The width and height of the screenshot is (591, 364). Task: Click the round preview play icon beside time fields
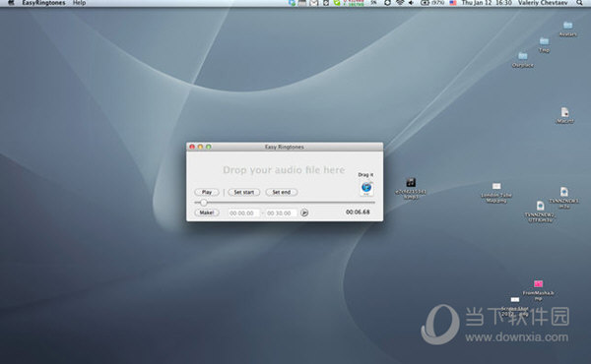pos(304,213)
